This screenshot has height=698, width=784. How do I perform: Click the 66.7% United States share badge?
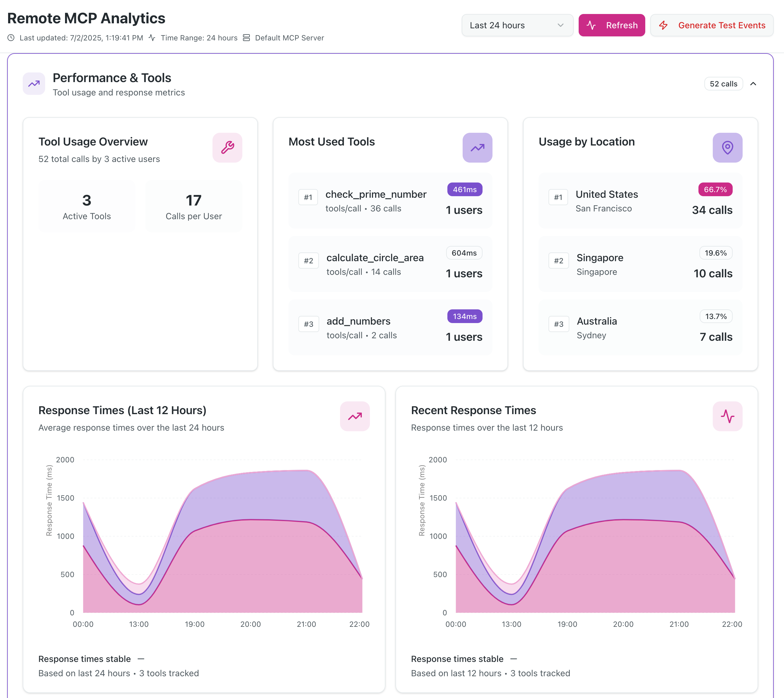click(x=715, y=189)
